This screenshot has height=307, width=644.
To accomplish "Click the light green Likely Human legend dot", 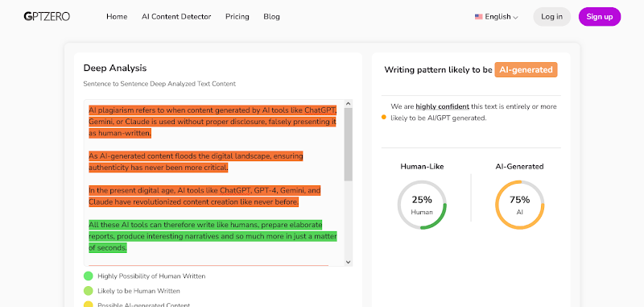I will tap(89, 291).
